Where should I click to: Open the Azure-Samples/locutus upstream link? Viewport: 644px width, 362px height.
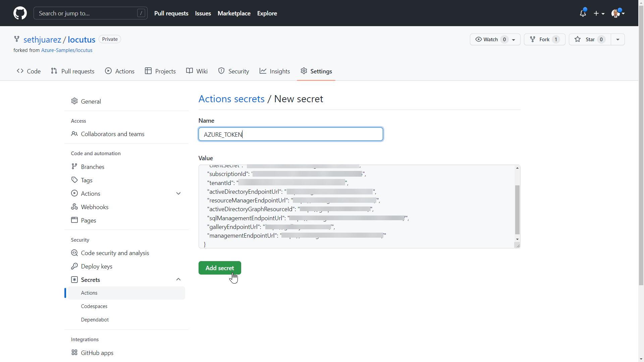(67, 50)
